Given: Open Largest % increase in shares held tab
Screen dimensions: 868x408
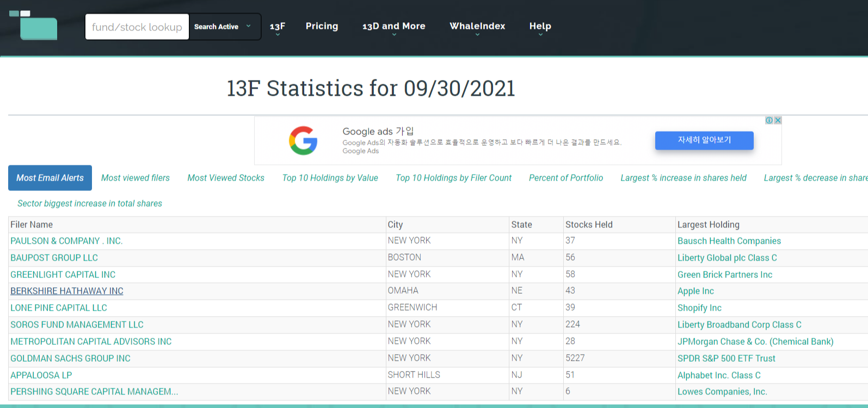Looking at the screenshot, I should point(684,178).
